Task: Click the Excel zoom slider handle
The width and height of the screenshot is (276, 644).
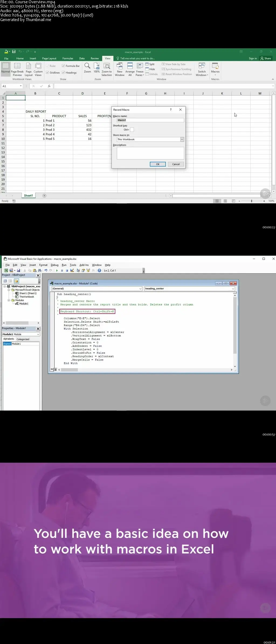Action: point(251,201)
